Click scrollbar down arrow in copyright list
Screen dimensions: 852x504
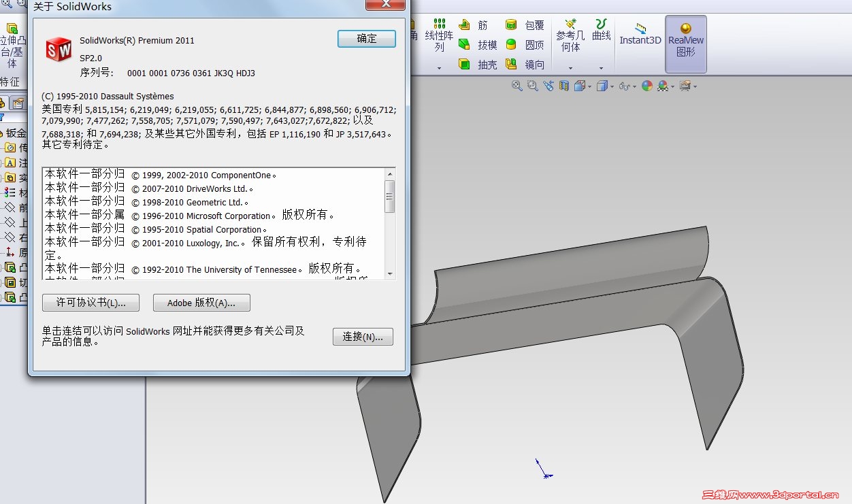tap(390, 273)
